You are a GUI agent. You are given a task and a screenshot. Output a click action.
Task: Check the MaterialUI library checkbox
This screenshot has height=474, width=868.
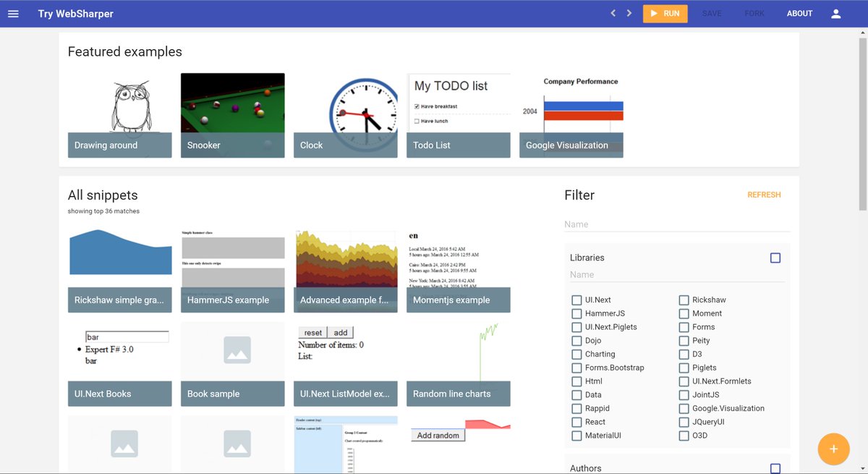tap(576, 436)
